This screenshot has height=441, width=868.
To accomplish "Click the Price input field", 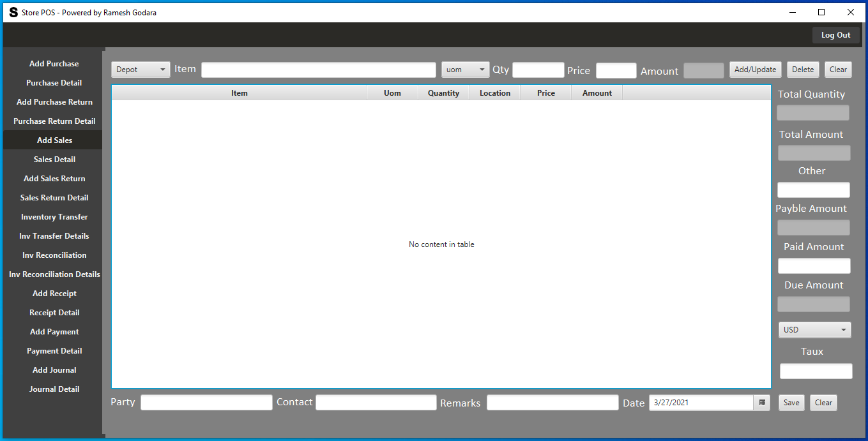I will [616, 70].
